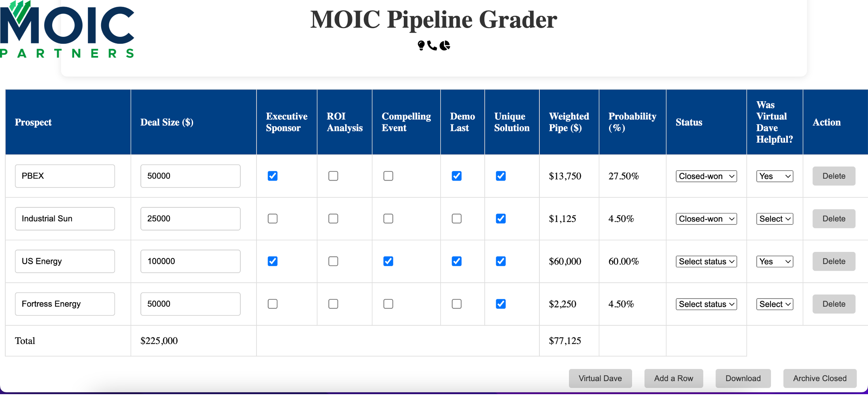Click the lightbulb icon under the title
The image size is (868, 397).
pyautogui.click(x=421, y=45)
